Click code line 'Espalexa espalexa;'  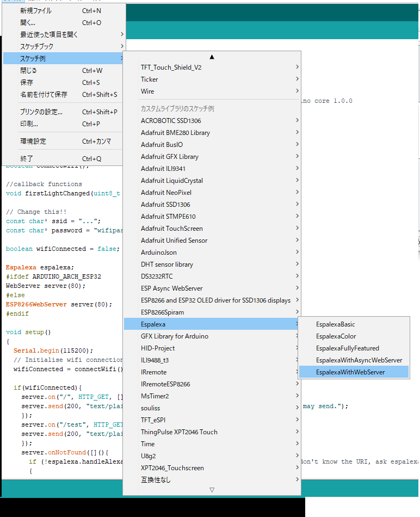[x=40, y=267]
